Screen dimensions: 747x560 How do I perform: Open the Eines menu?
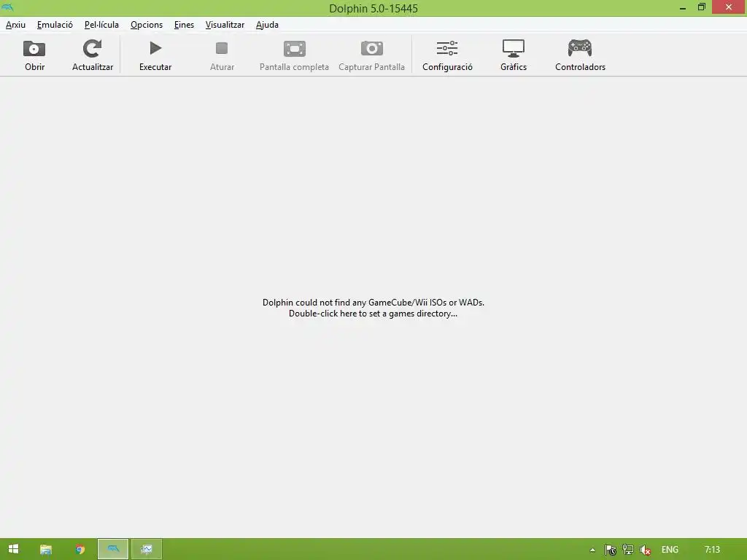click(184, 25)
